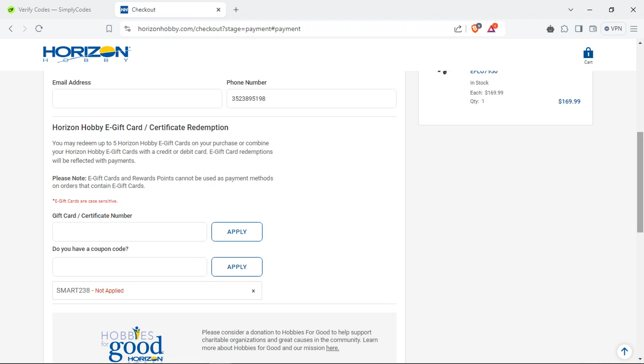Click the page vertical scrollbar thumb

click(640, 182)
